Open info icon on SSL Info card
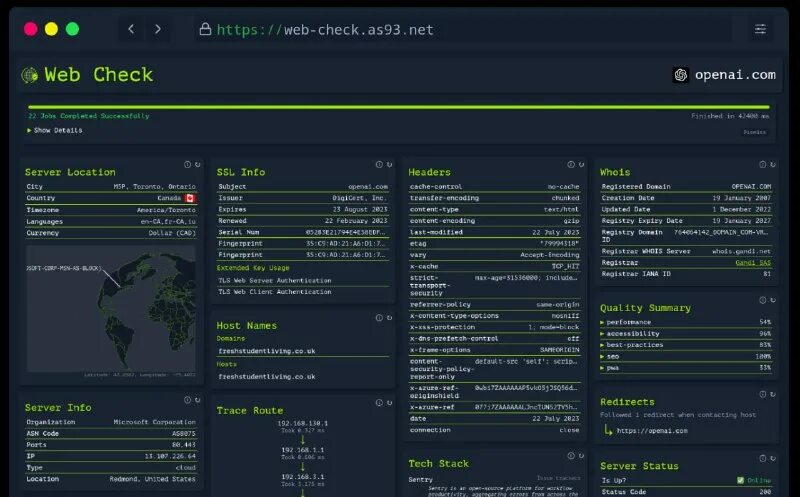 click(x=379, y=164)
